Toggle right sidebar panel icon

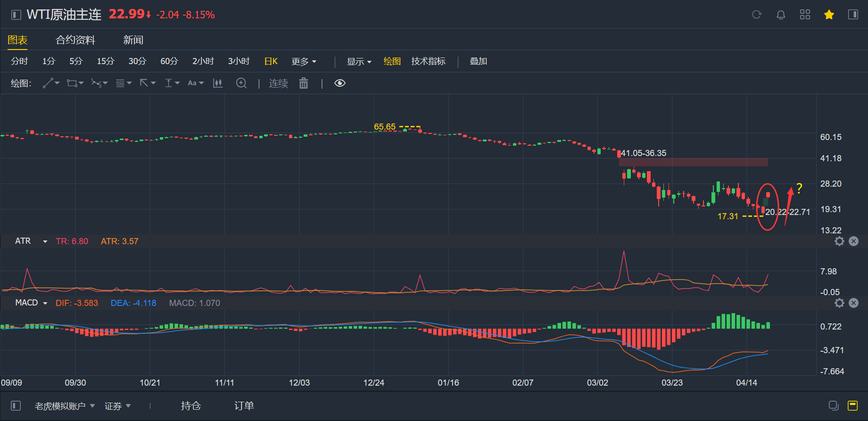[853, 15]
